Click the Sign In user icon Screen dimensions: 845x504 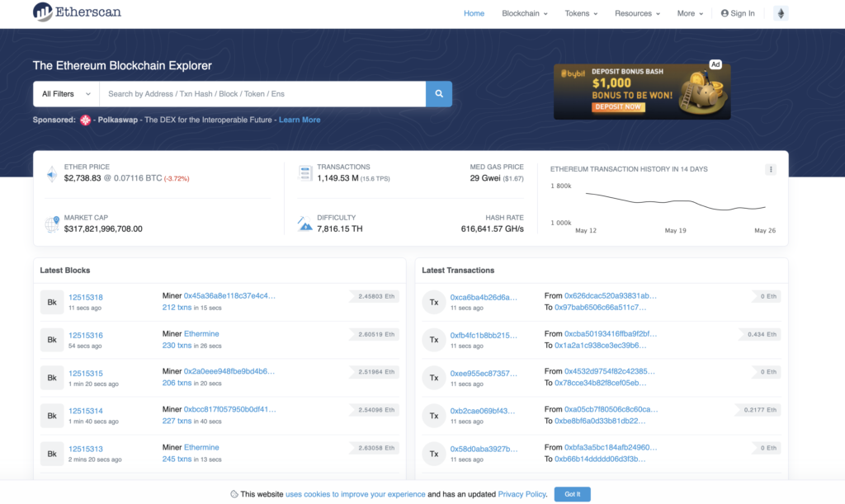[x=725, y=13]
